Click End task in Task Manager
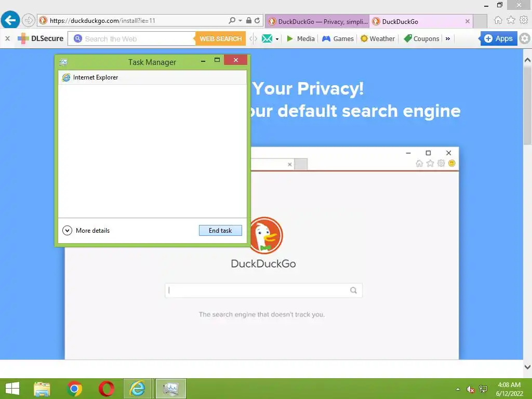Image resolution: width=532 pixels, height=399 pixels. [x=220, y=230]
